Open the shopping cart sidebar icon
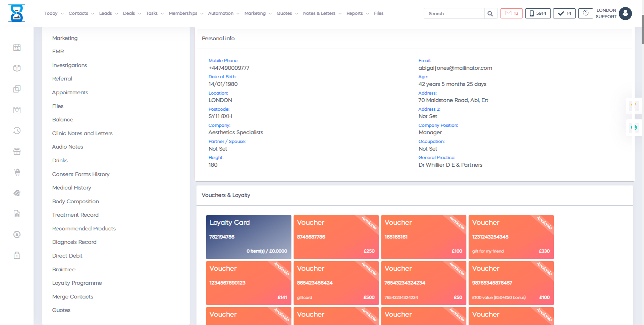The height and width of the screenshot is (325, 644). [x=17, y=172]
